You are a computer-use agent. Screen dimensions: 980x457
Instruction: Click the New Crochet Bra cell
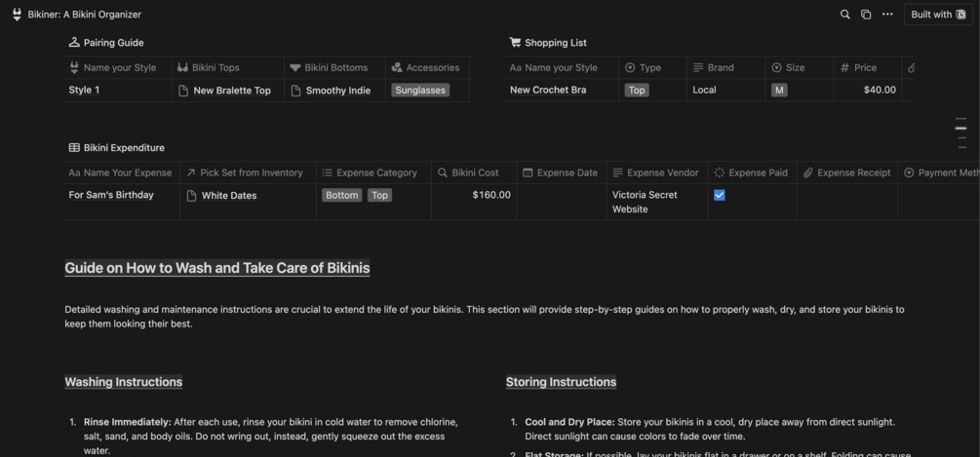coord(562,91)
